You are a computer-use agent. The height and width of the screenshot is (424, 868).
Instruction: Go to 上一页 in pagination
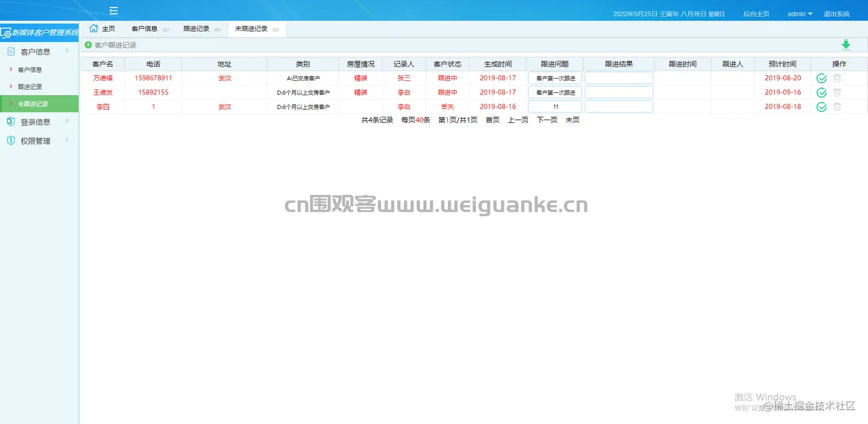518,120
